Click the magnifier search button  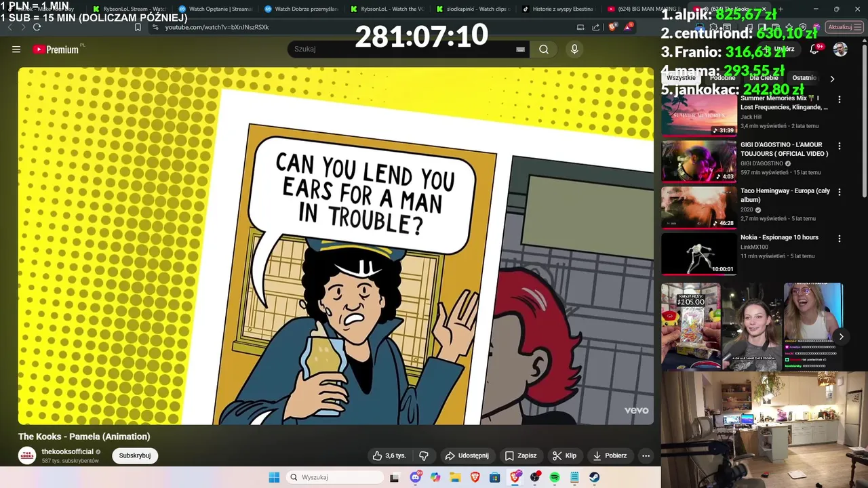point(544,49)
